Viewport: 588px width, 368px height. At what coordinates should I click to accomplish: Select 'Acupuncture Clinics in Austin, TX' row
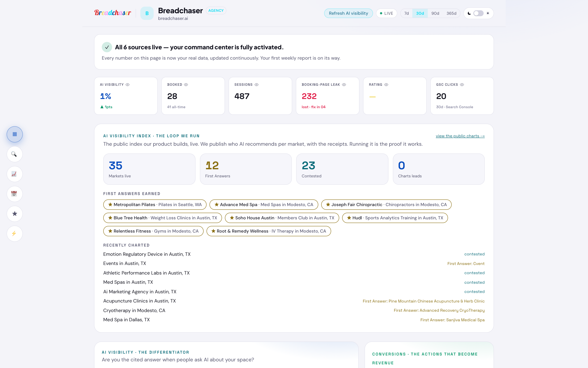coord(294,301)
